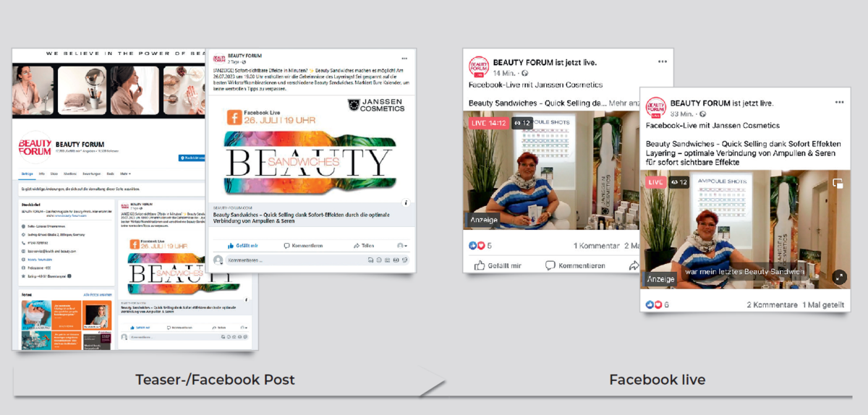This screenshot has width=868, height=415.
Task: Click Gefällt mir on the teaser post
Action: (243, 246)
